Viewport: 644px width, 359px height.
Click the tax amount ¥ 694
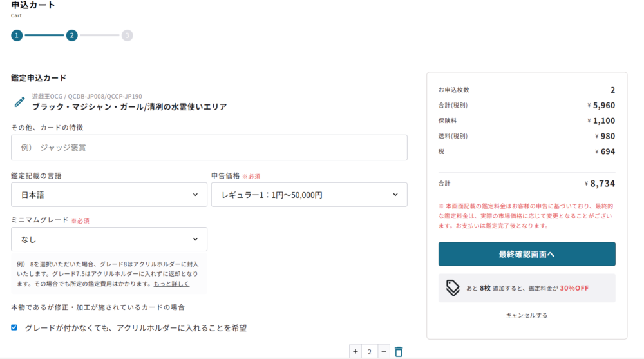pos(605,151)
